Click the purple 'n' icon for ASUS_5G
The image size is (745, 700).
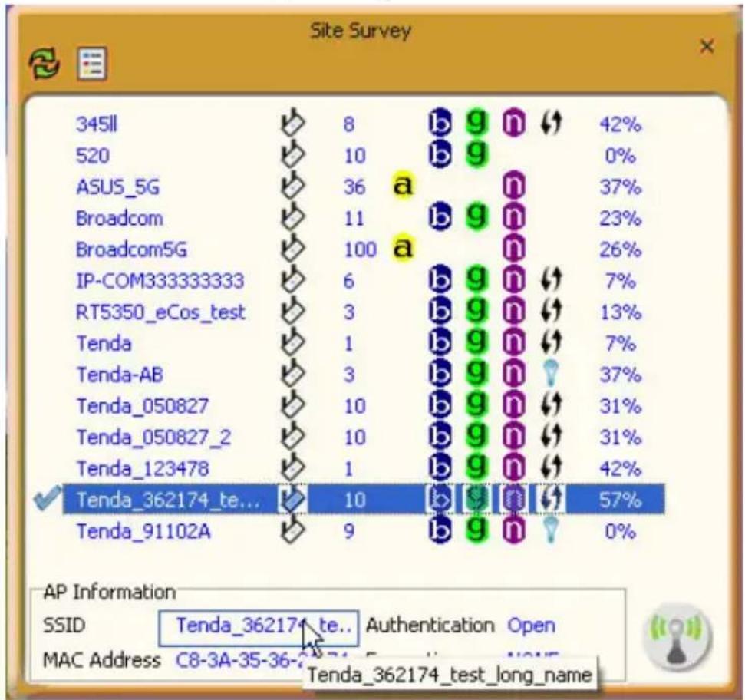pos(513,187)
